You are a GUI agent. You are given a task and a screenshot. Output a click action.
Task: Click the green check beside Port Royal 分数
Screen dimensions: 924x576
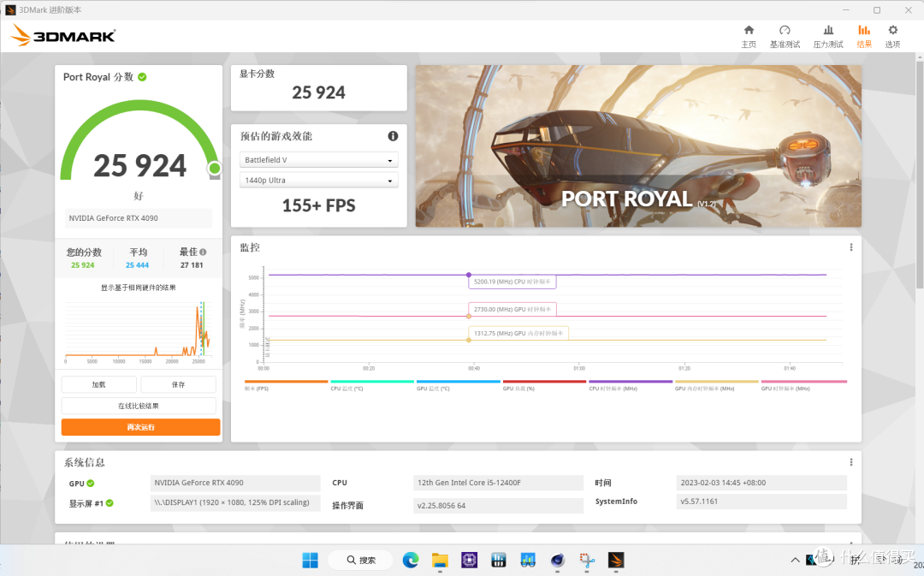pyautogui.click(x=142, y=77)
